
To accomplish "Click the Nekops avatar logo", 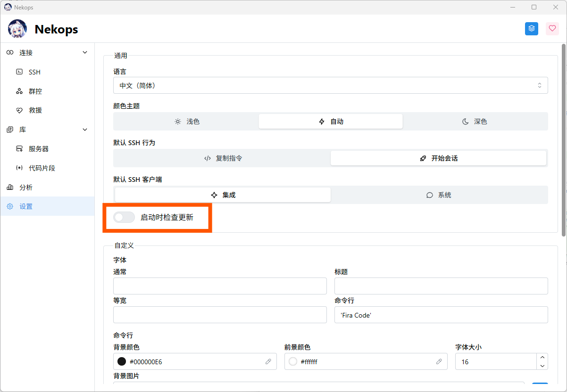I will 17,29.
